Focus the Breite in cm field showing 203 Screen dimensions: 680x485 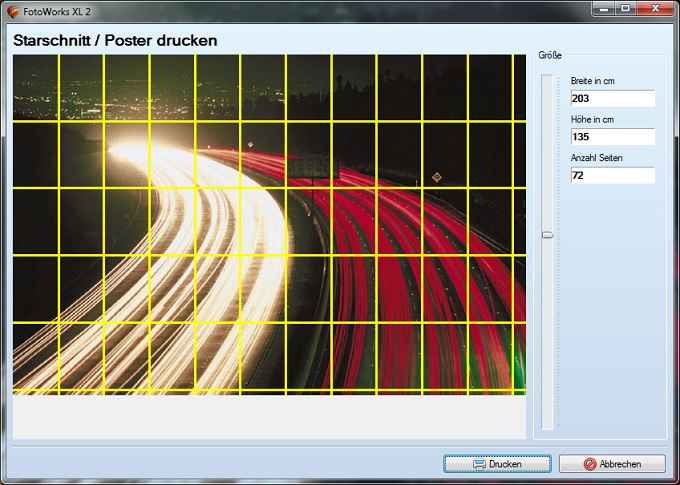point(612,98)
